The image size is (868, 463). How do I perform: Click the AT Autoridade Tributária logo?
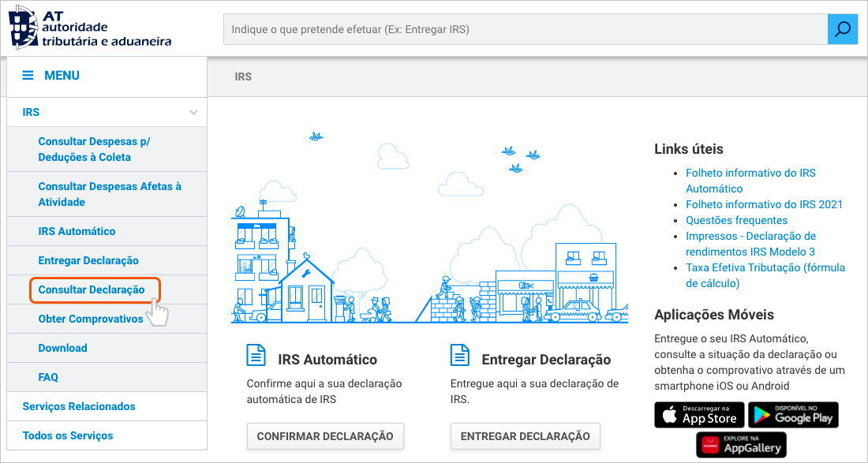coord(89,28)
